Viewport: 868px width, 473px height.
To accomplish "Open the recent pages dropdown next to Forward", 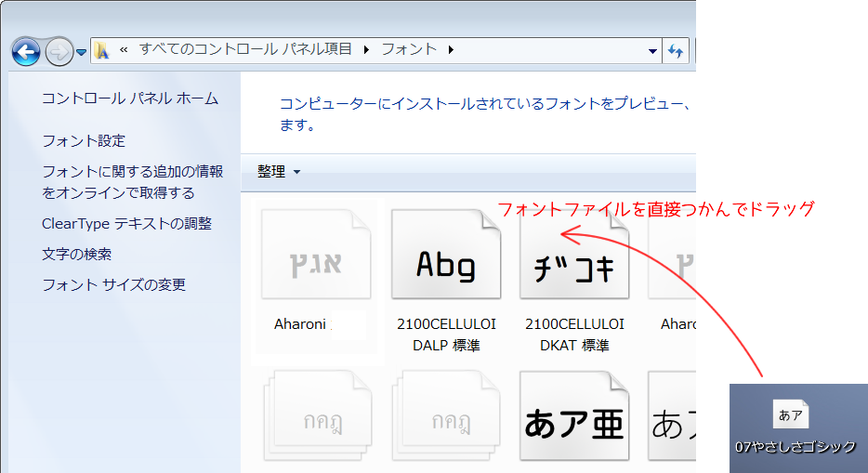I will pos(82,51).
